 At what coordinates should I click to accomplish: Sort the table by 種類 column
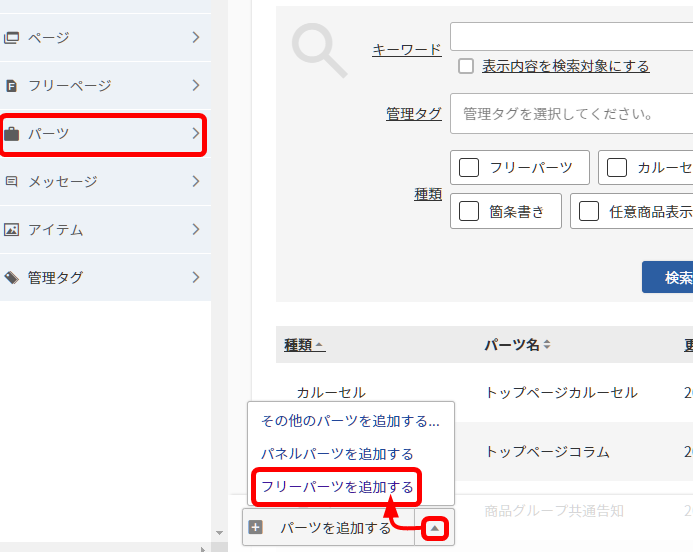(304, 345)
